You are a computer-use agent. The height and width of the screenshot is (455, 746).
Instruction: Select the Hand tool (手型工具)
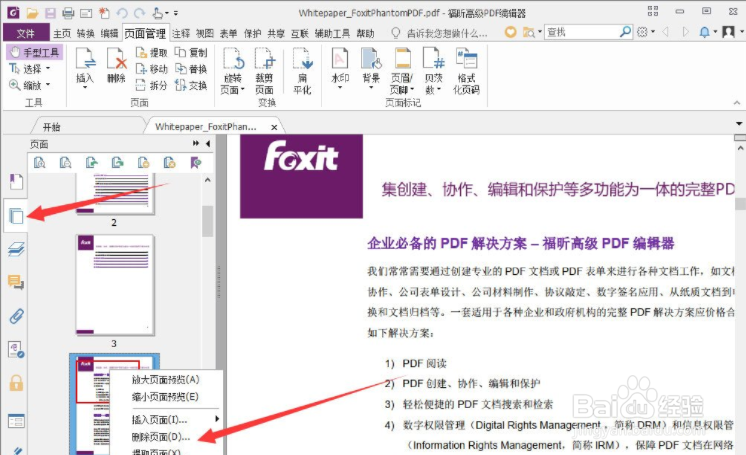tap(35, 52)
